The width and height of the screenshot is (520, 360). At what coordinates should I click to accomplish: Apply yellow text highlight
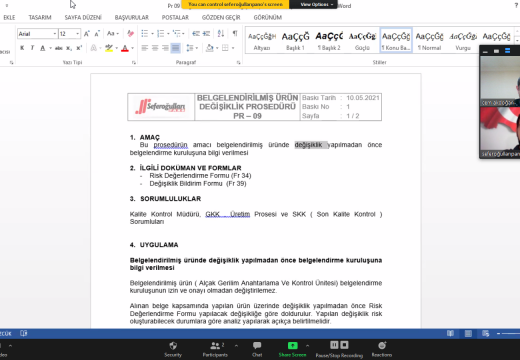[x=109, y=48]
